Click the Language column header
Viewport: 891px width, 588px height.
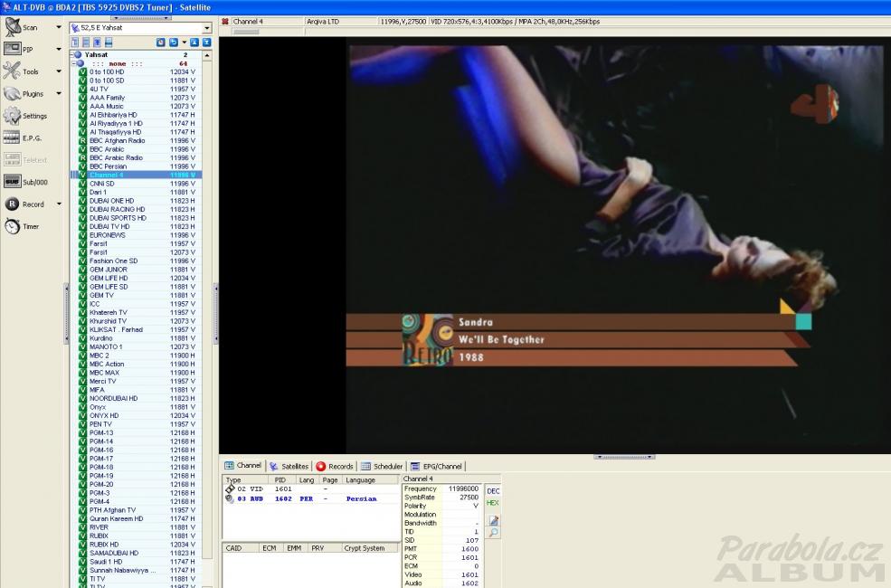(371, 480)
